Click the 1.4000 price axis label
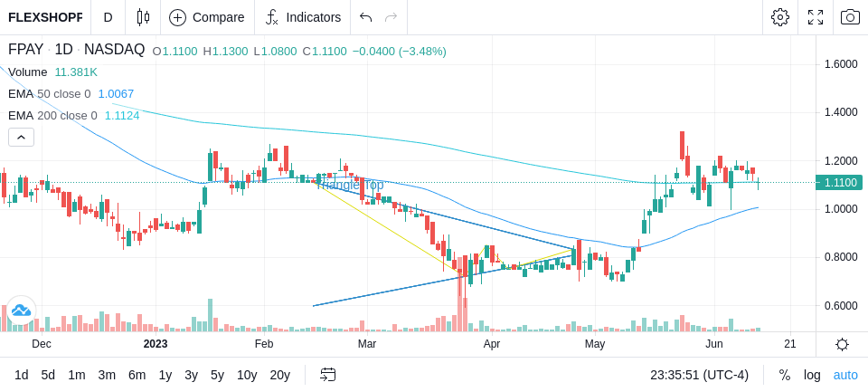This screenshot has width=868, height=392. point(841,112)
